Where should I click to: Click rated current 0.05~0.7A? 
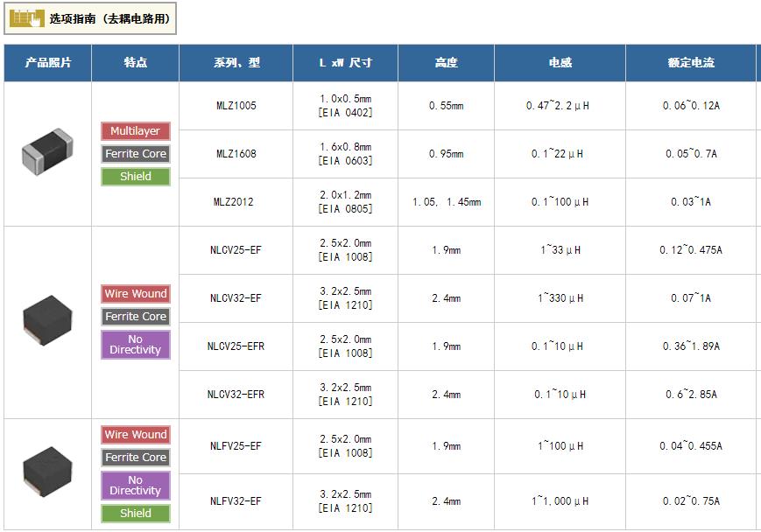click(691, 154)
